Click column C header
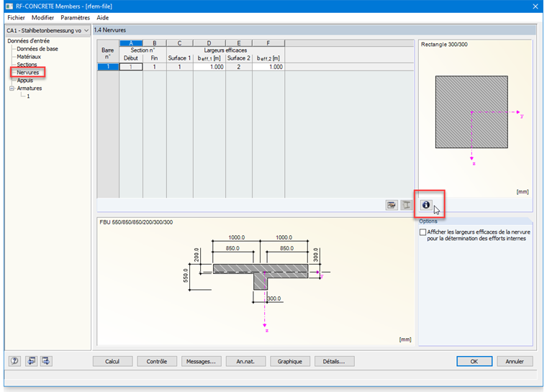 [180, 43]
